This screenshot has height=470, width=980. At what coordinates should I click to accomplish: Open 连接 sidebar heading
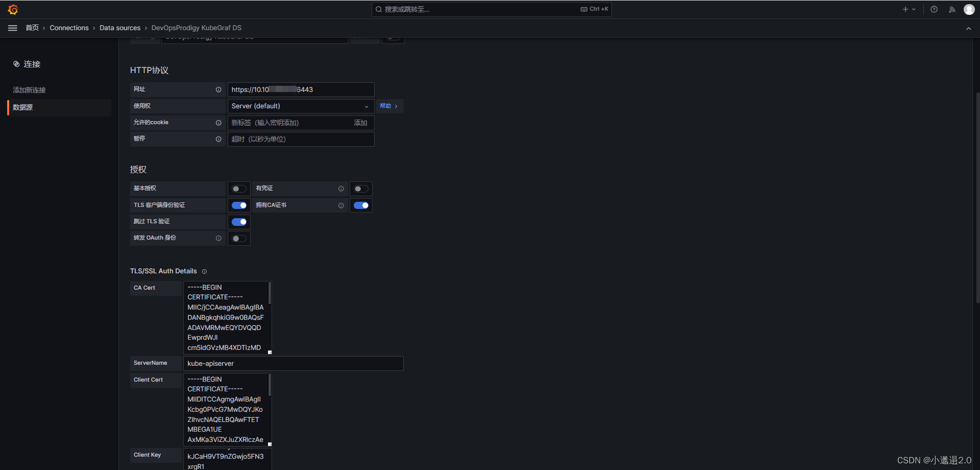click(x=32, y=64)
